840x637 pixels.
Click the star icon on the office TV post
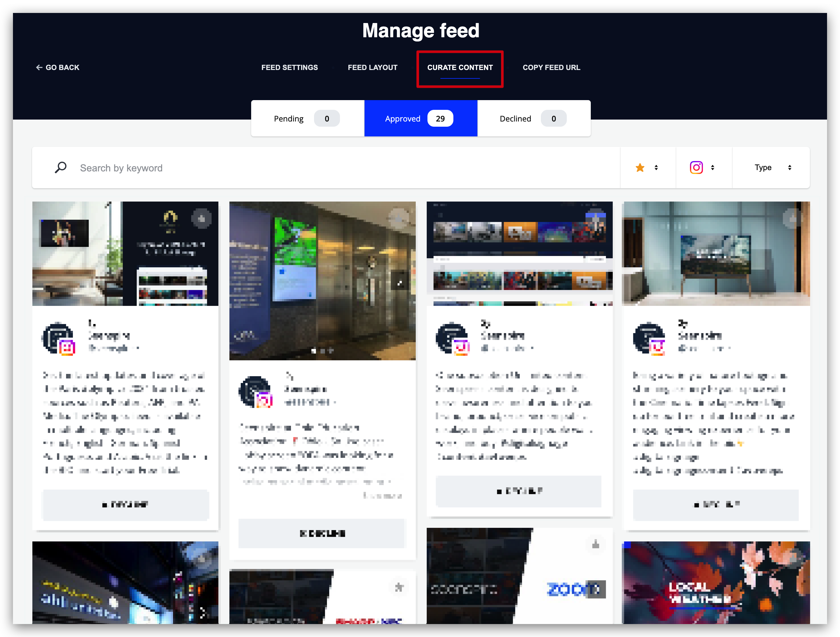pos(793,219)
